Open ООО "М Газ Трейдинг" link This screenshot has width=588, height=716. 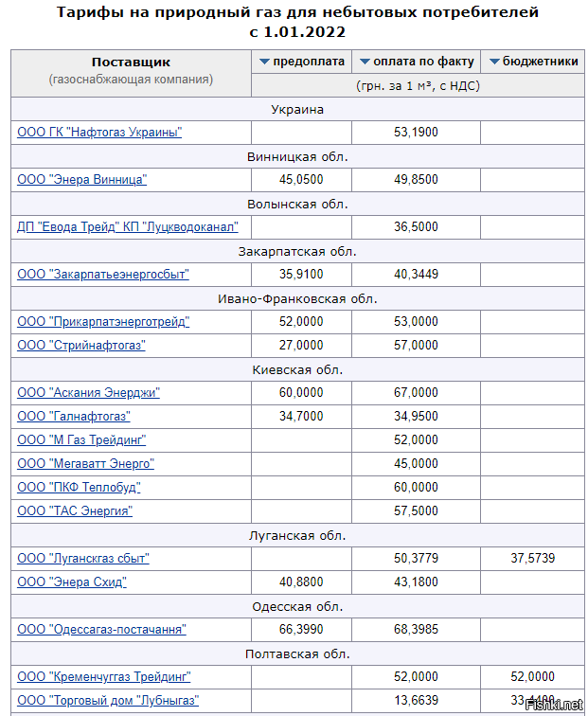[x=81, y=440]
